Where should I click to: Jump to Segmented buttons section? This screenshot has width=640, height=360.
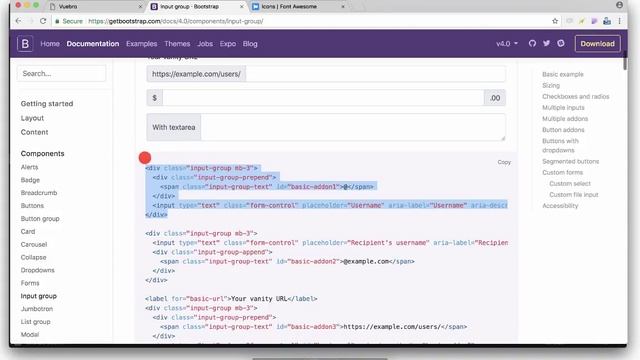click(571, 161)
